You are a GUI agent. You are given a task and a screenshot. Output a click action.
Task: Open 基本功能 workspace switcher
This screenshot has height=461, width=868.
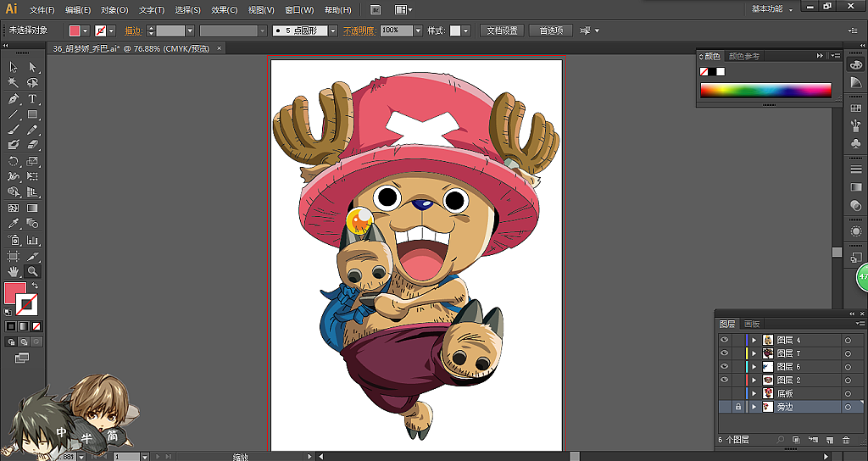tap(771, 8)
